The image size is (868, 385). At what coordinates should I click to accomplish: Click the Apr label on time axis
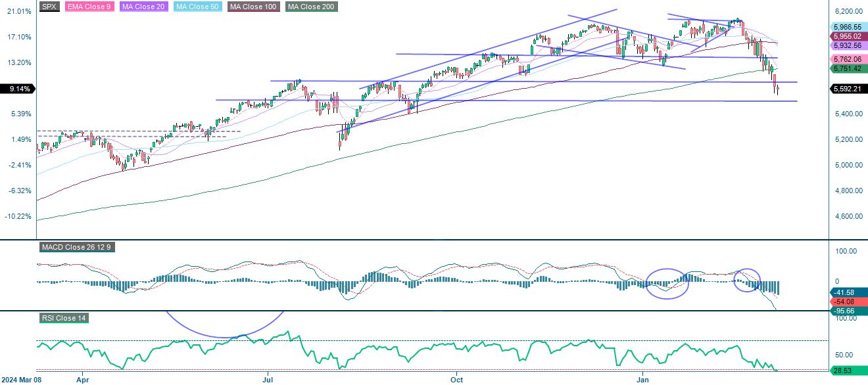[x=82, y=380]
